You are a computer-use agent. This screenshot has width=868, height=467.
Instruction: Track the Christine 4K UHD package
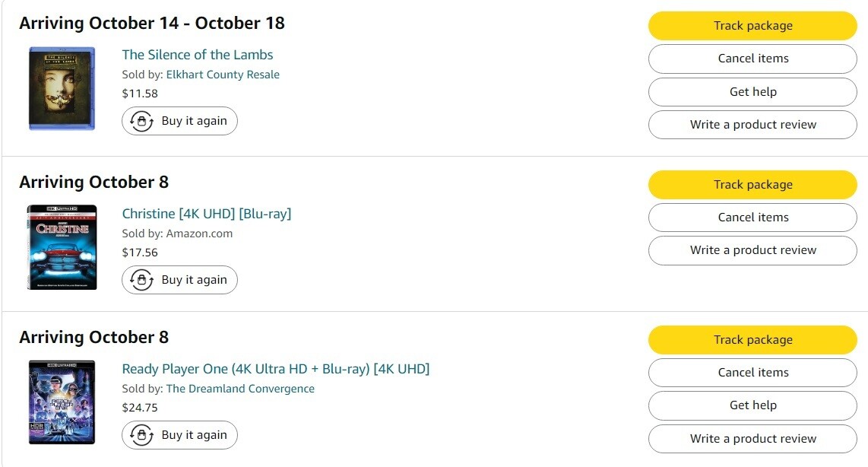click(x=752, y=185)
